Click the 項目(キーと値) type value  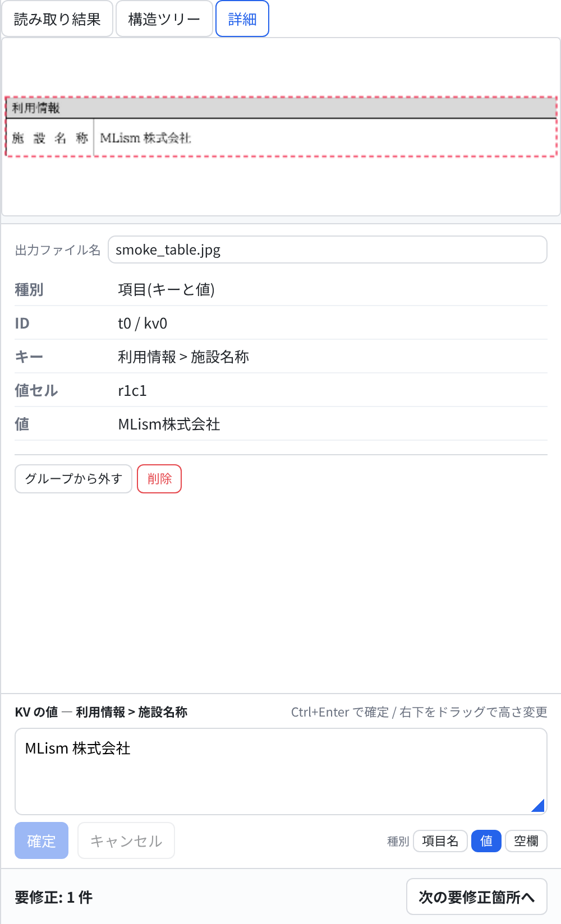(x=166, y=289)
